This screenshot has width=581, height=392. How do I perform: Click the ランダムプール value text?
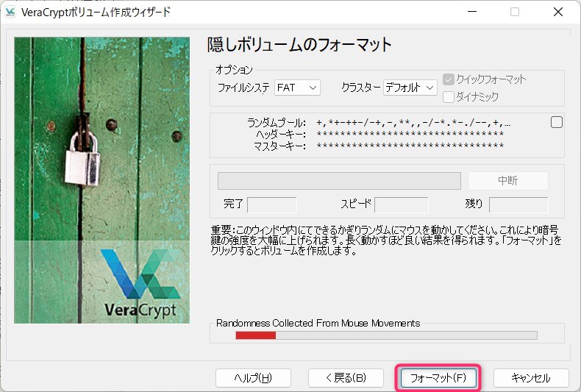pos(413,123)
